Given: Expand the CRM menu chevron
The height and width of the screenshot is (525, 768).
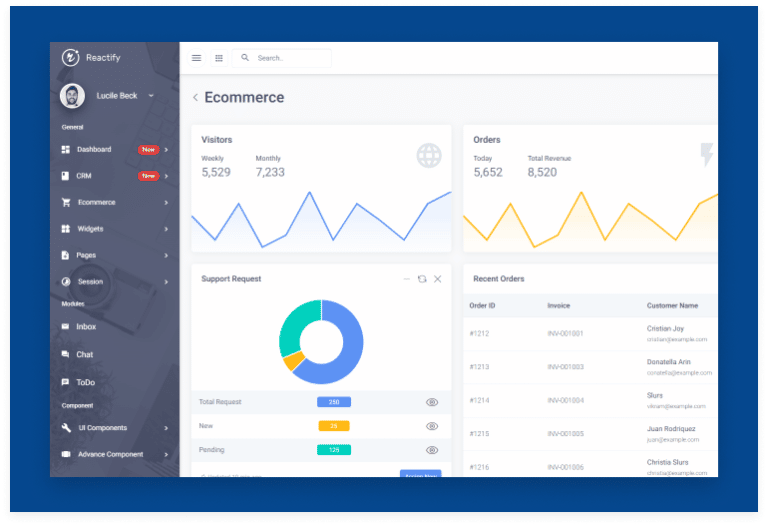Looking at the screenshot, I should pos(167,176).
